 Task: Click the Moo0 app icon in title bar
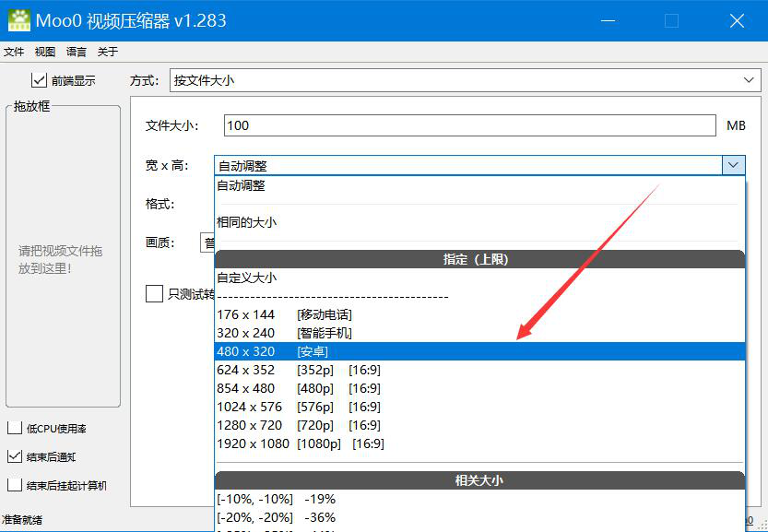tap(19, 20)
